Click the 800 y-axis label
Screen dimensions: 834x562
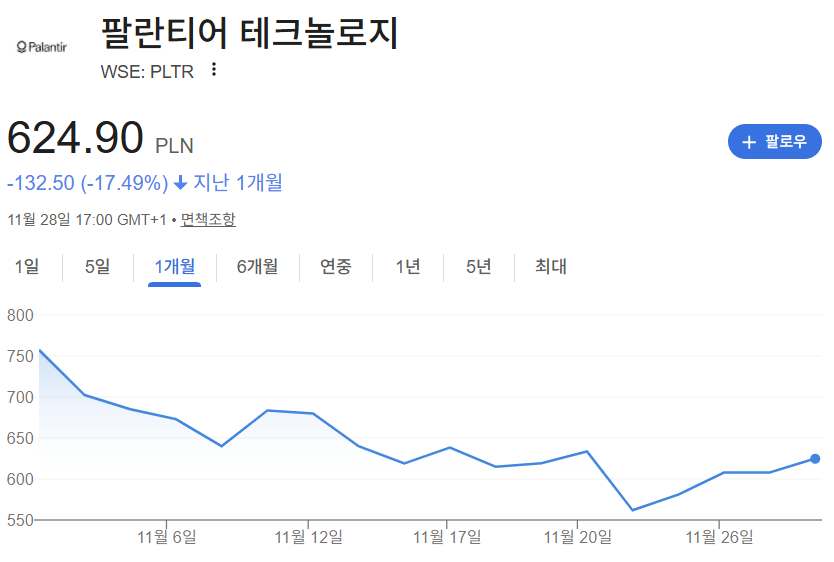[x=20, y=315]
